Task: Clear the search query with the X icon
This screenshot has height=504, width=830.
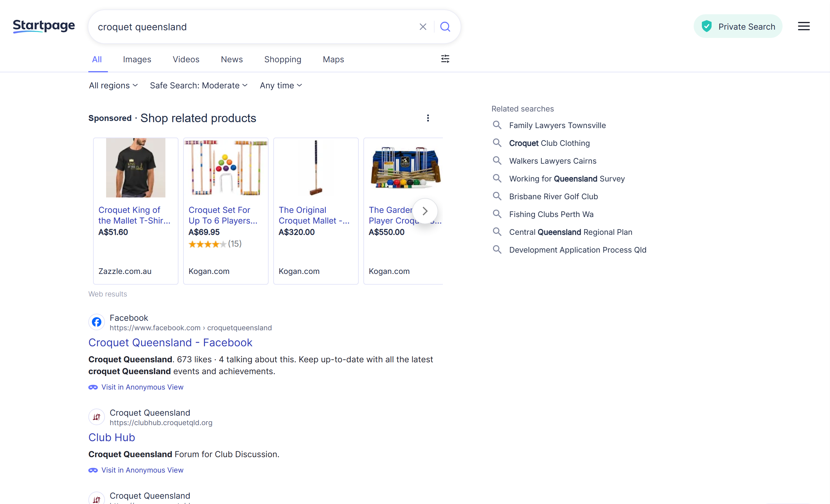Action: [423, 27]
